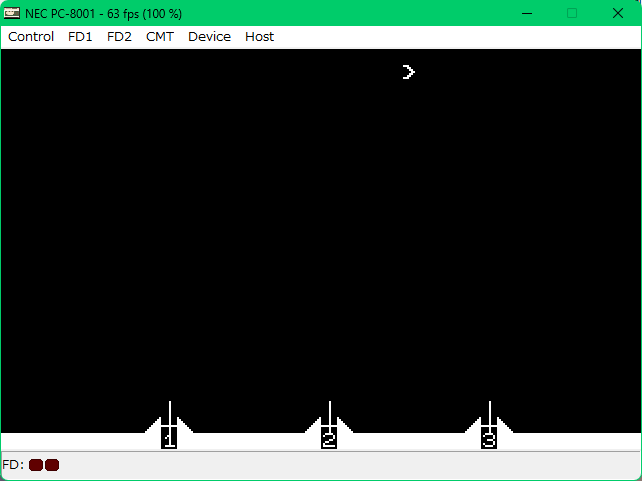The image size is (642, 481).
Task: Open the Device menu
Action: tap(209, 37)
